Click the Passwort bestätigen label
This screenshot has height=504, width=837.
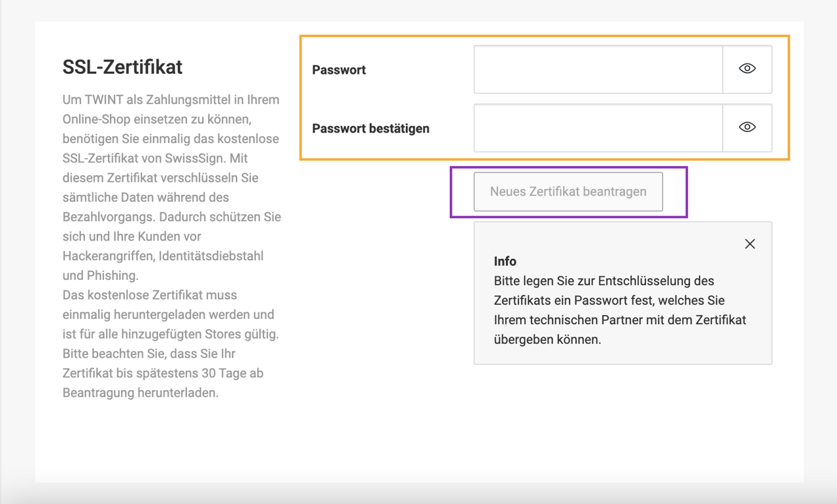(x=371, y=128)
